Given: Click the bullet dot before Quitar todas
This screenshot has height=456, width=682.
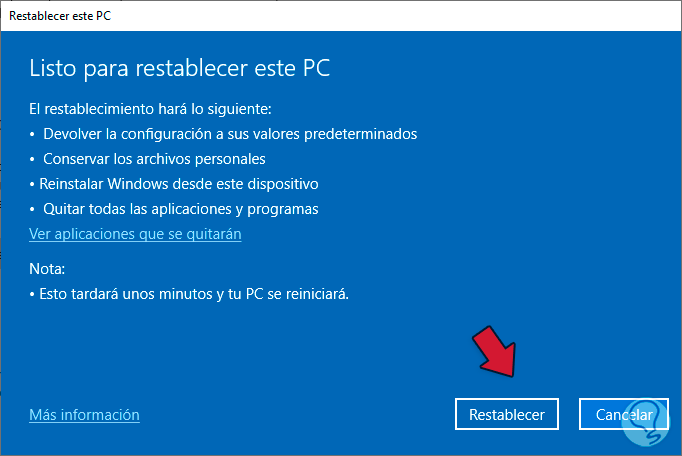Looking at the screenshot, I should click(32, 210).
